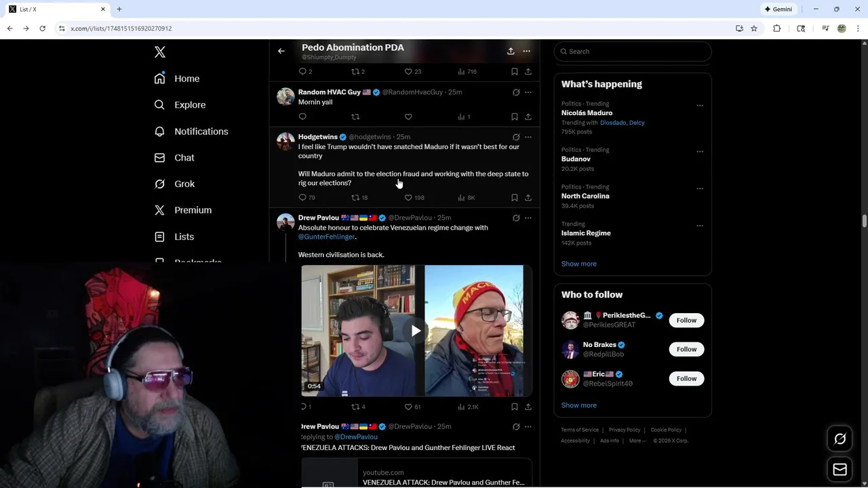Screen dimensions: 868x488
Task: Share Drew Pavlou's video post
Action: [x=528, y=407]
